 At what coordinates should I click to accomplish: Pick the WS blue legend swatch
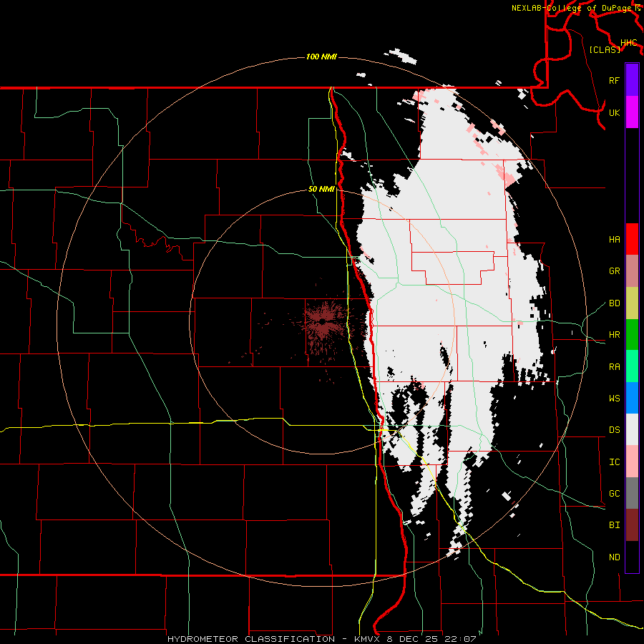(632, 398)
